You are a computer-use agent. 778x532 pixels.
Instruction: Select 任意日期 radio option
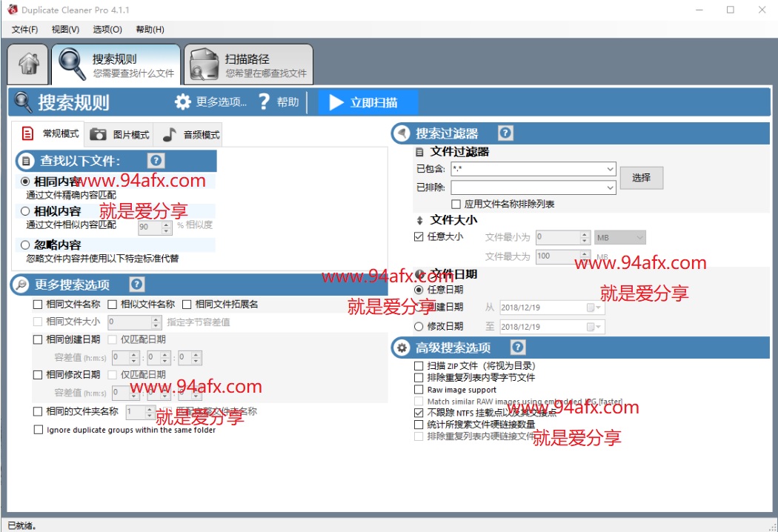[x=419, y=289]
